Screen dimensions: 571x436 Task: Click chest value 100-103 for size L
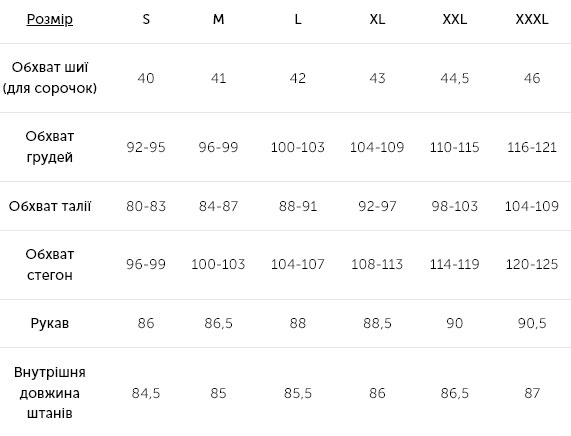pyautogui.click(x=298, y=147)
